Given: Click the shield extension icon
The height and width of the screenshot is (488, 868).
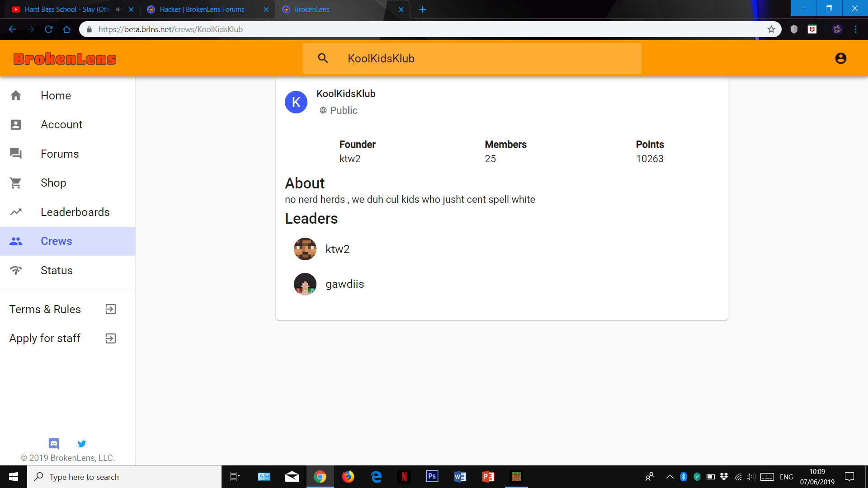Looking at the screenshot, I should (x=794, y=29).
